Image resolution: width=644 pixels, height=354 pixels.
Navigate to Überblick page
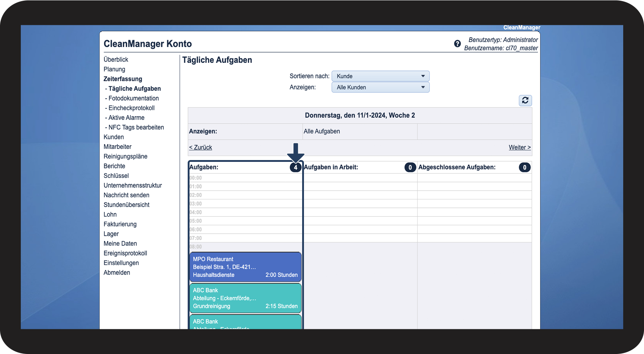[116, 59]
